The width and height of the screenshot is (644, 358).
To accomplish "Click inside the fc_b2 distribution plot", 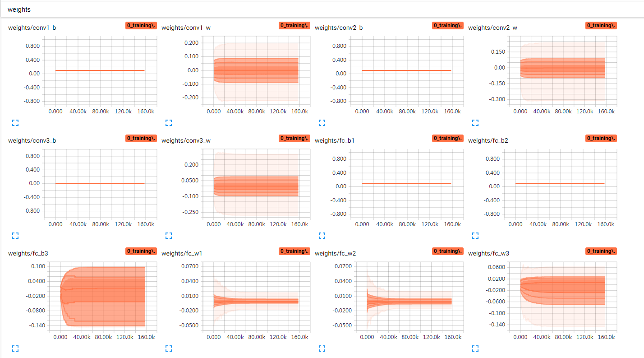I will pyautogui.click(x=560, y=184).
